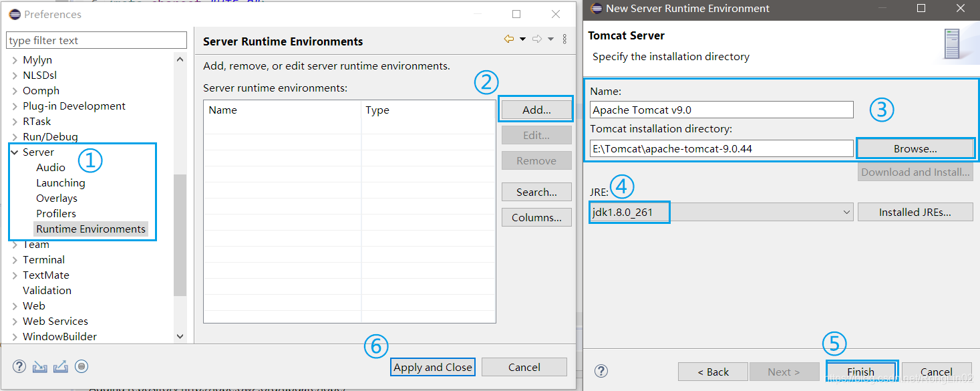Select Launching under Server

coord(61,183)
